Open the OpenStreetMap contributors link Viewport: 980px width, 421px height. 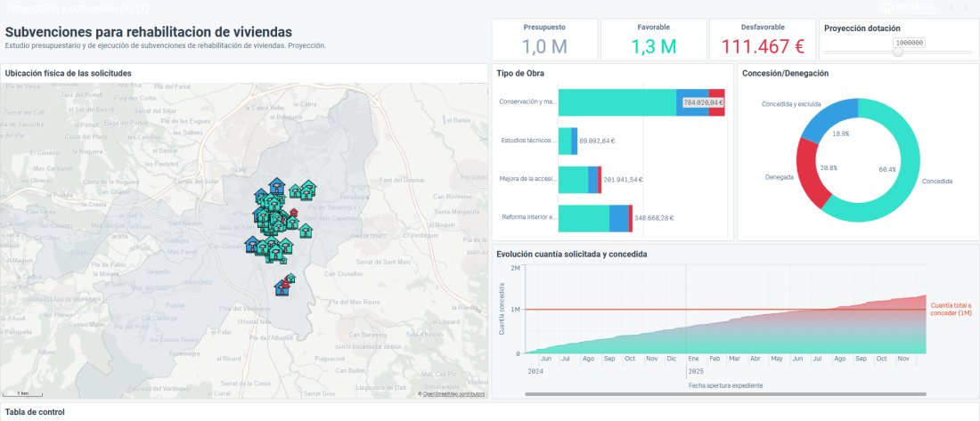point(453,394)
